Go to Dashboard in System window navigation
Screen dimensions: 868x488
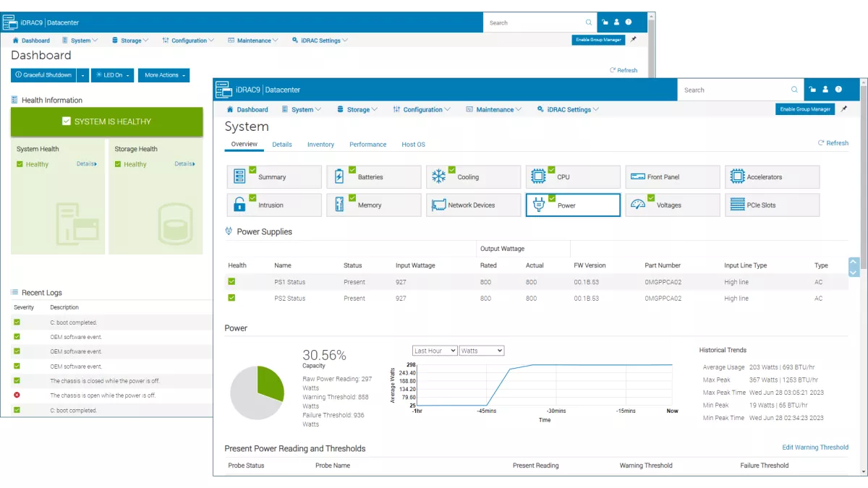pos(247,110)
